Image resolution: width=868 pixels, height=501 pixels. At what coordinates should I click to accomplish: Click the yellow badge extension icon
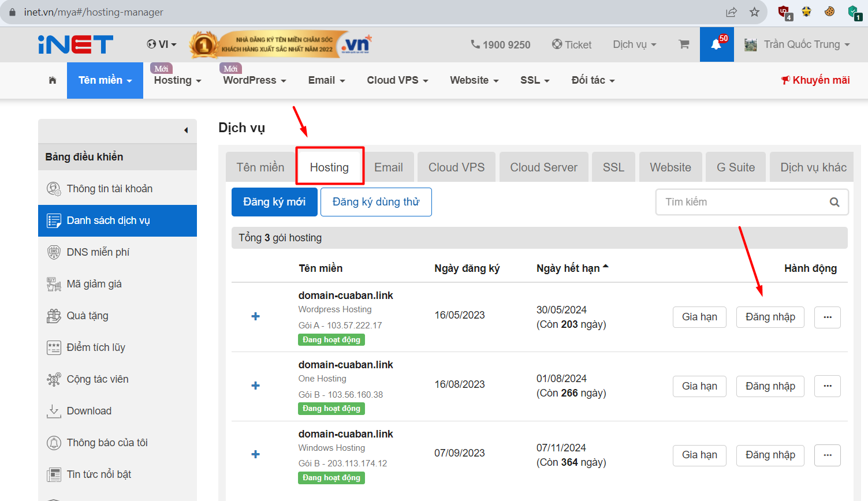[x=807, y=11]
